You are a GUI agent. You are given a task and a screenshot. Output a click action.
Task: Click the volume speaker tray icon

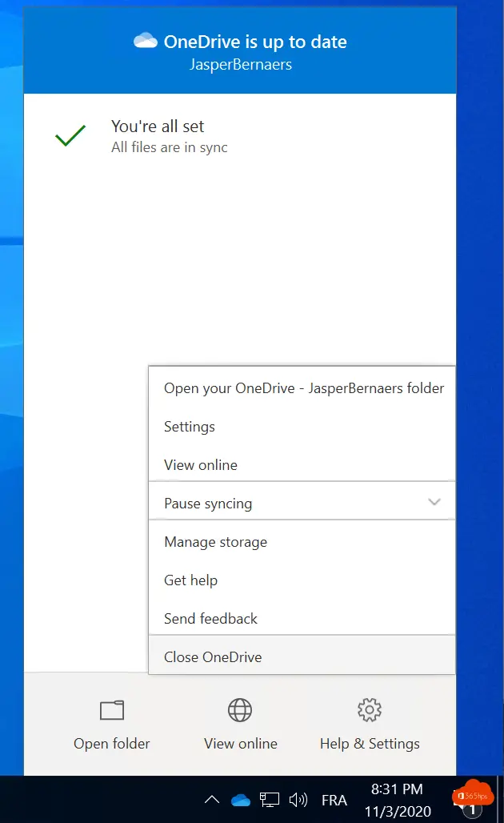[298, 800]
